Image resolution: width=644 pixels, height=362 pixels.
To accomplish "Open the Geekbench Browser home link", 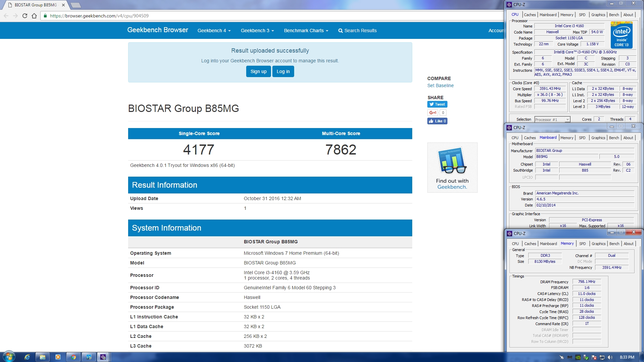I will point(158,30).
